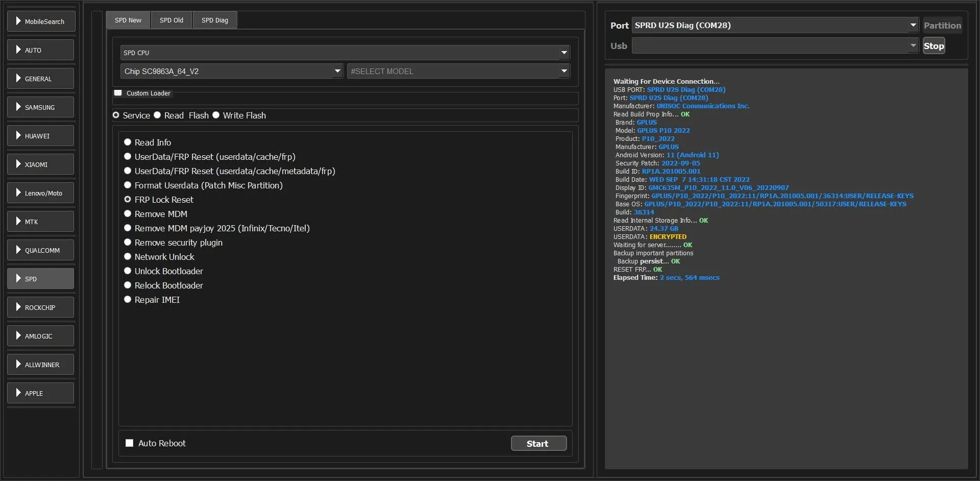980x481 pixels.
Task: Click the Start button
Action: pyautogui.click(x=538, y=444)
